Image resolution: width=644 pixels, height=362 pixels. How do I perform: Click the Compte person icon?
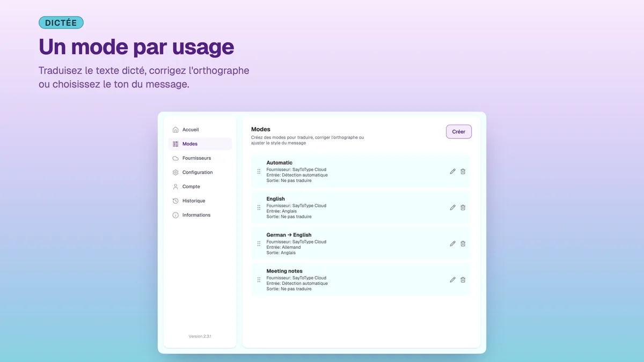[x=175, y=187]
